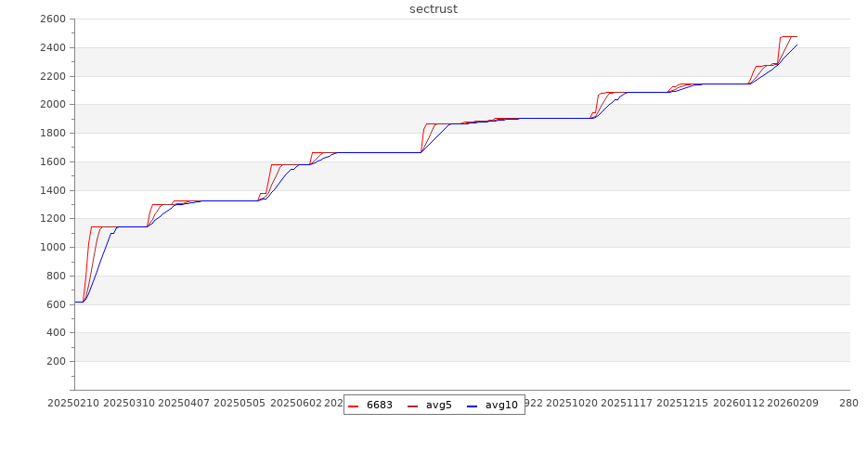Viewport: 868px width, 464px height.
Task: Select the avg5 legend label
Action: click(x=438, y=405)
